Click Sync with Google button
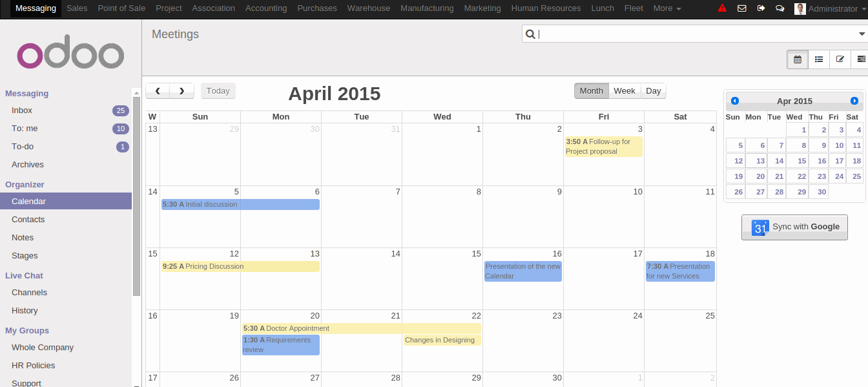The height and width of the screenshot is (387, 868). (794, 227)
